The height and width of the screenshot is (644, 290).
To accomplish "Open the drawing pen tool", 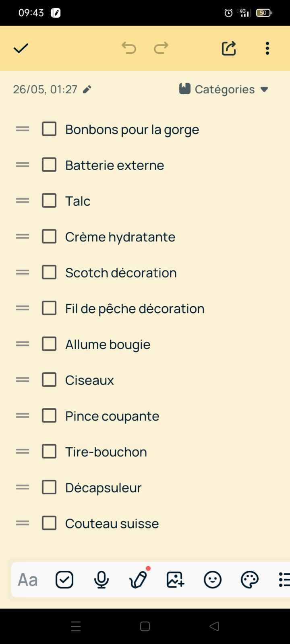I will coord(138,580).
